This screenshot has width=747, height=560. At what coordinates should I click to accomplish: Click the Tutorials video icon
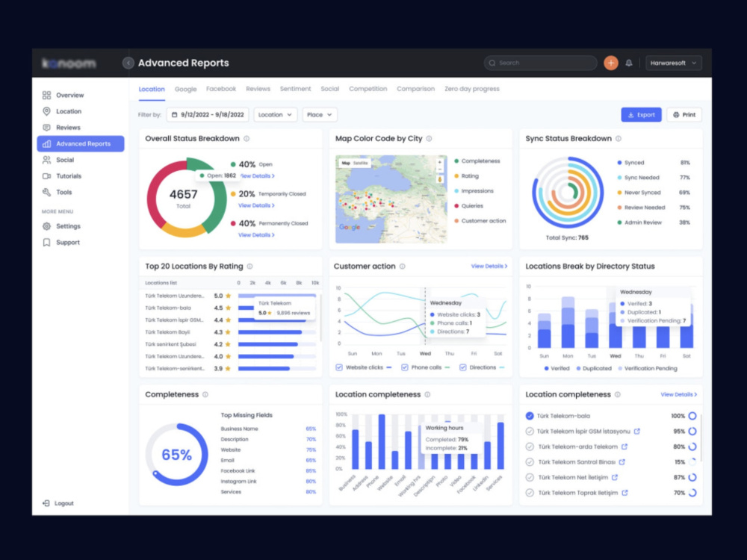tap(46, 176)
